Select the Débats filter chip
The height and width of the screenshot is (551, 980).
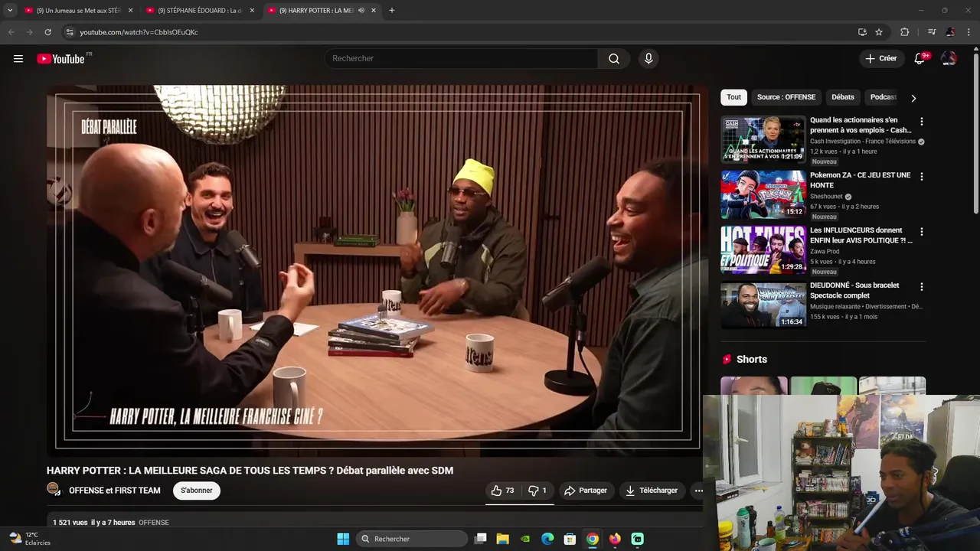843,97
